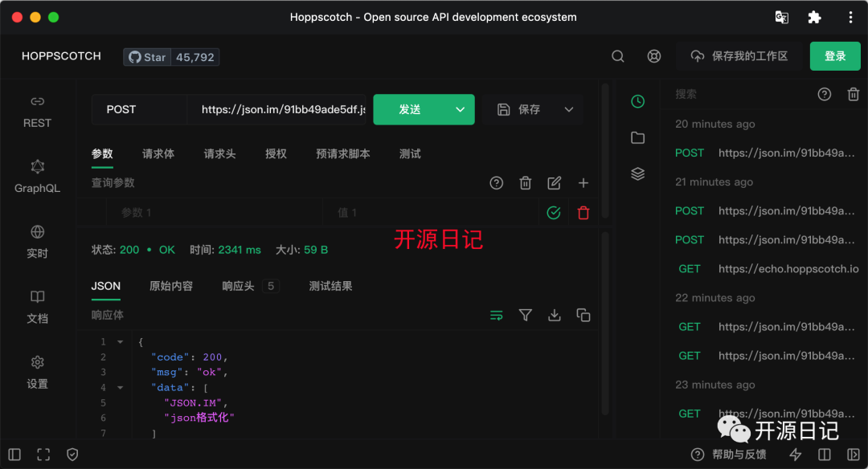This screenshot has width=868, height=469.
Task: Collapse JSON root object at line 1
Action: coord(120,342)
